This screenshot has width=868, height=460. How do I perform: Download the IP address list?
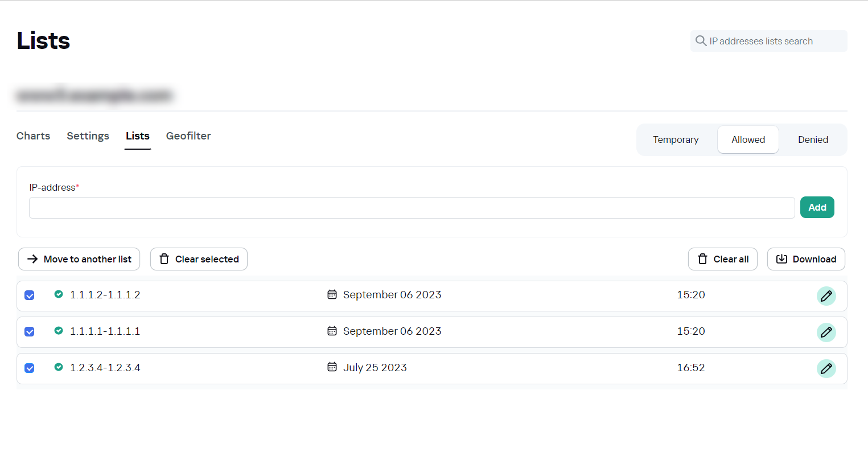[x=806, y=259]
